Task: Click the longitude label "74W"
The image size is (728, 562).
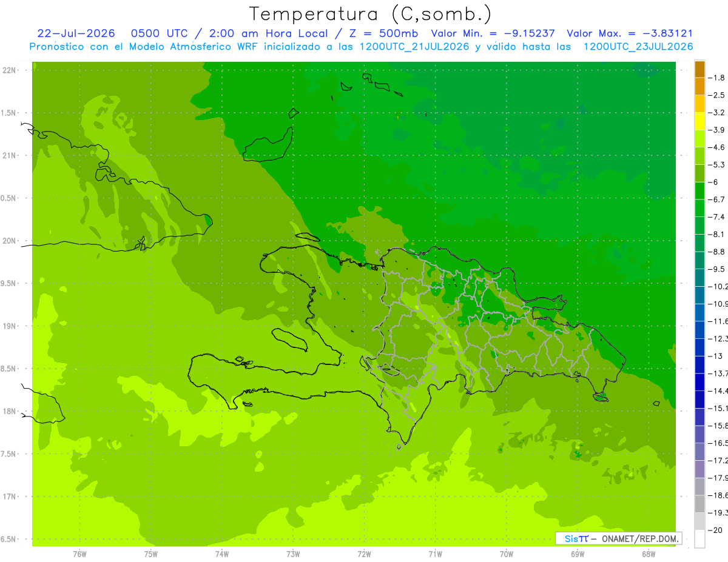Action: pos(222,554)
